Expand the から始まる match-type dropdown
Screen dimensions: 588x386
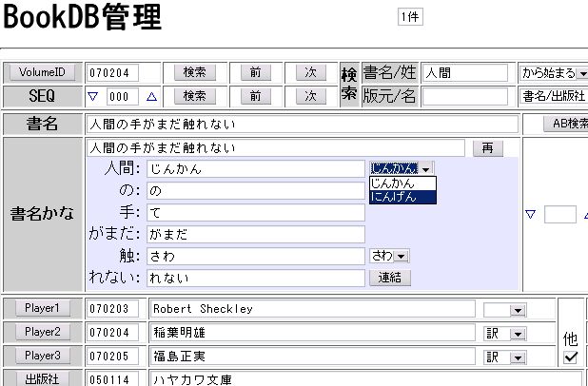581,72
